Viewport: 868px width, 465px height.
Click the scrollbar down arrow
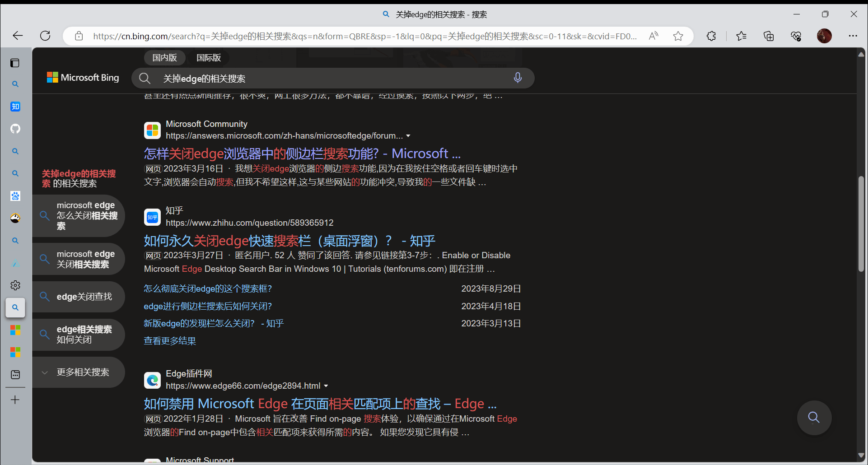(x=861, y=456)
